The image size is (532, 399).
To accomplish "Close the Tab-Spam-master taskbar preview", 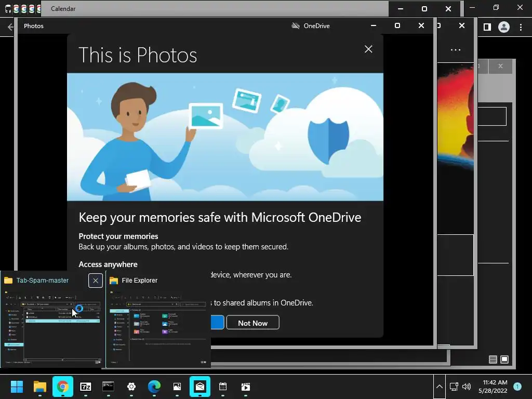I will tap(96, 281).
